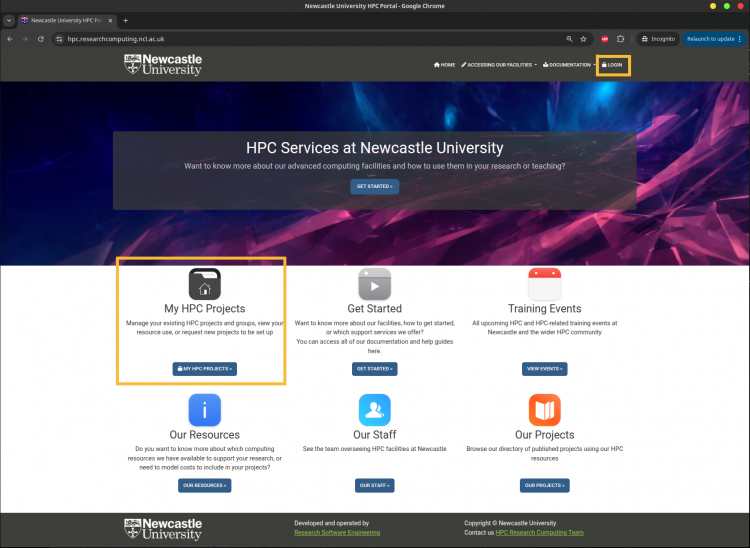Reload the page using the browser refresh icon
Viewport: 750px width, 548px height.
pos(41,39)
